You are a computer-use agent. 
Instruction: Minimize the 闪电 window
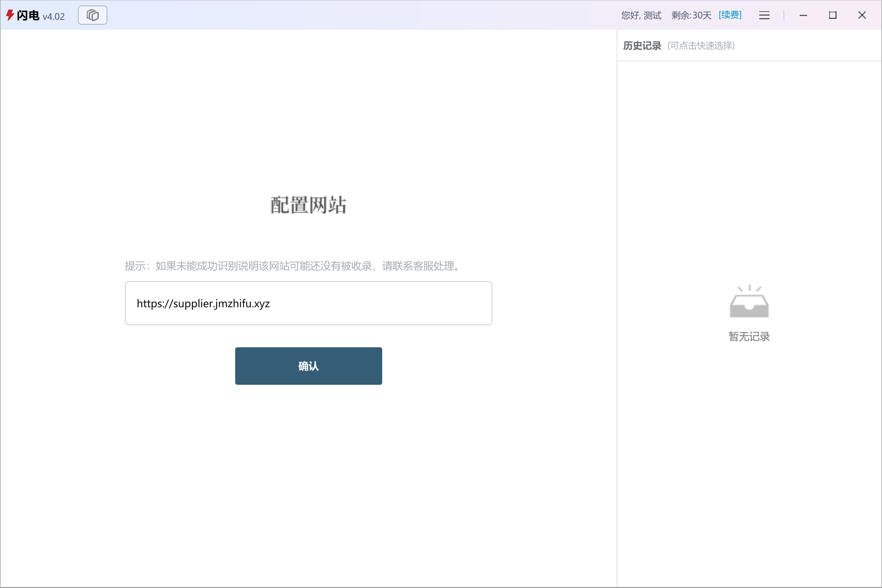point(803,15)
